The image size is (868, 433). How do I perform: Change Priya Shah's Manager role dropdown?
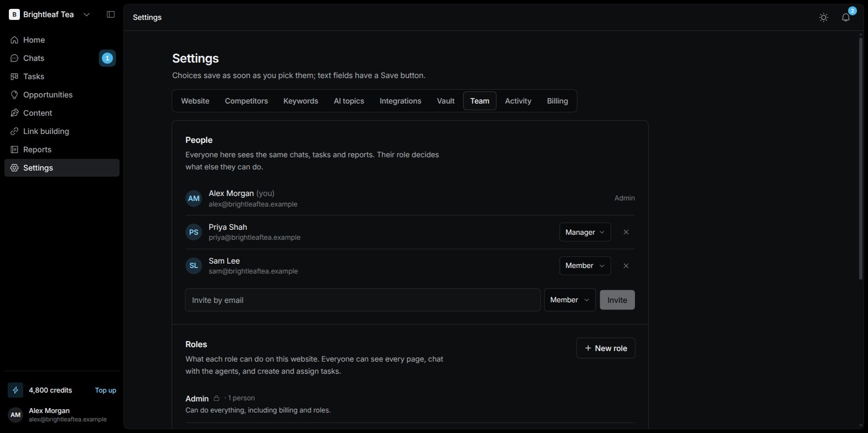(x=585, y=232)
